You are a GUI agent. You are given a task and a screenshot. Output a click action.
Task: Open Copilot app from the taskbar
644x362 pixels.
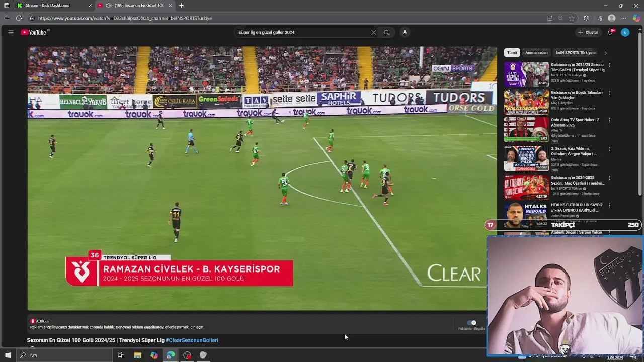(154, 355)
